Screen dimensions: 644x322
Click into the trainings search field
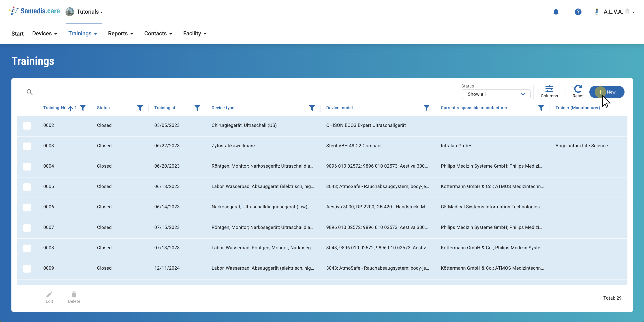62,92
